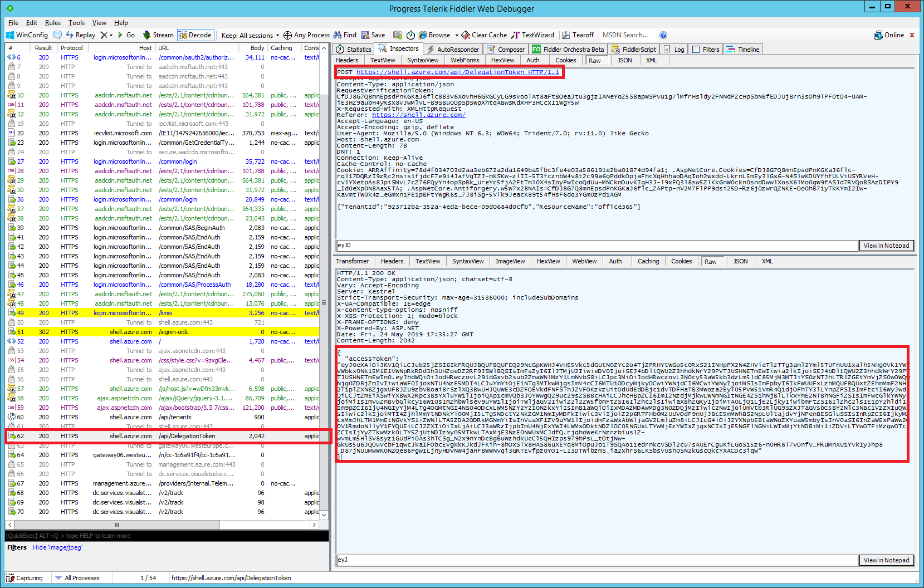The width and height of the screenshot is (924, 588).
Task: Select response ImageView tab
Action: [x=510, y=261]
